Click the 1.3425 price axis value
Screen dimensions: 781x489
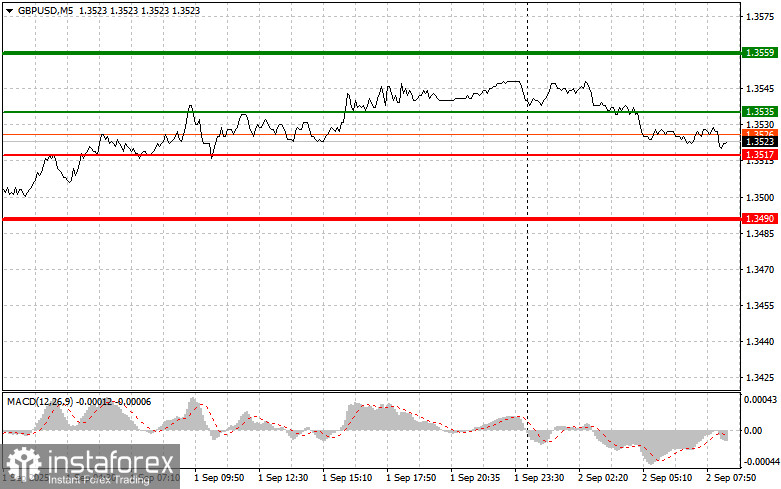click(760, 378)
